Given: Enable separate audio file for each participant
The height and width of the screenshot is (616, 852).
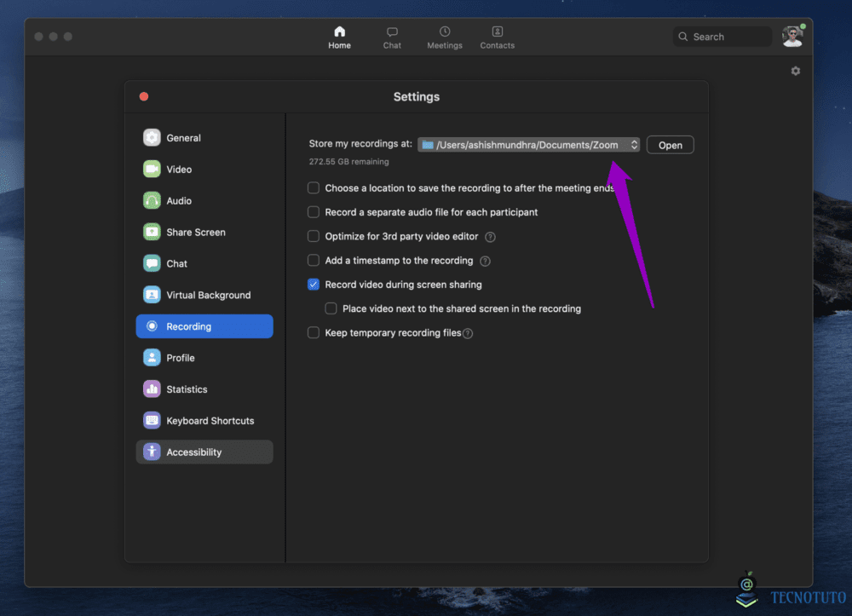Looking at the screenshot, I should pyautogui.click(x=314, y=212).
